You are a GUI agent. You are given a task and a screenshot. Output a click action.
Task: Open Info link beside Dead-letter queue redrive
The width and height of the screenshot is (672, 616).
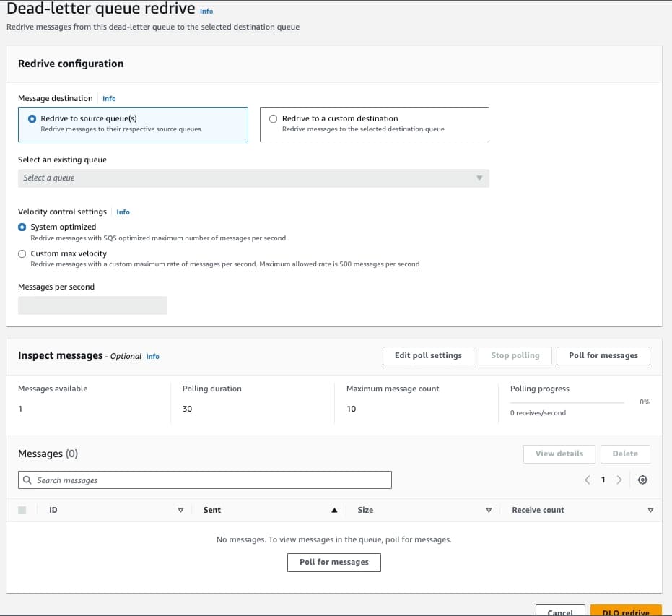point(206,12)
